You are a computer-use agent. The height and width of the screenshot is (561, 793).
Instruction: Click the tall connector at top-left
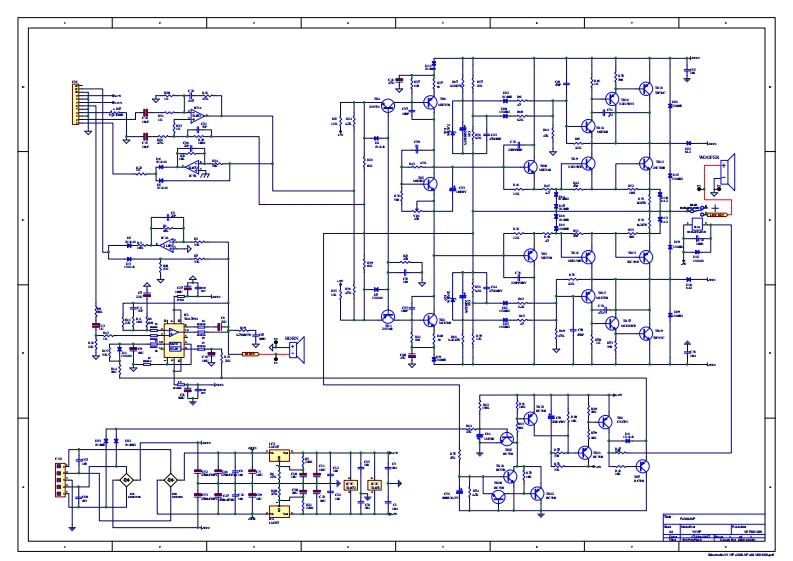77,103
